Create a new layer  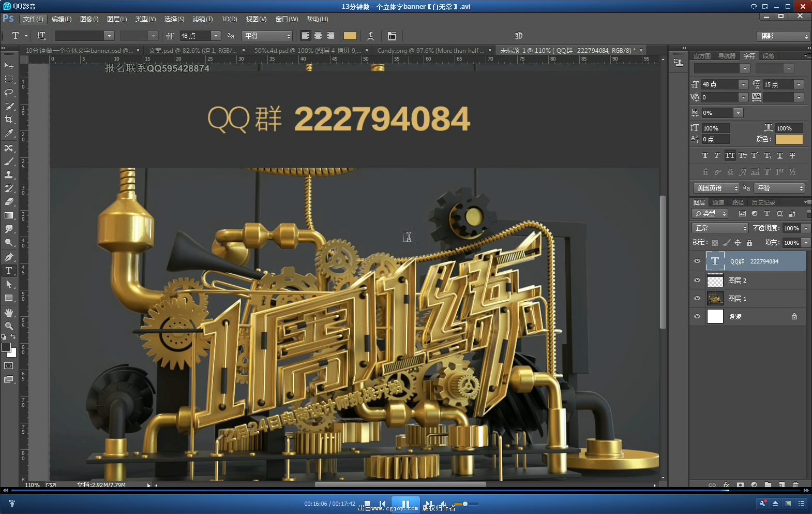point(781,485)
